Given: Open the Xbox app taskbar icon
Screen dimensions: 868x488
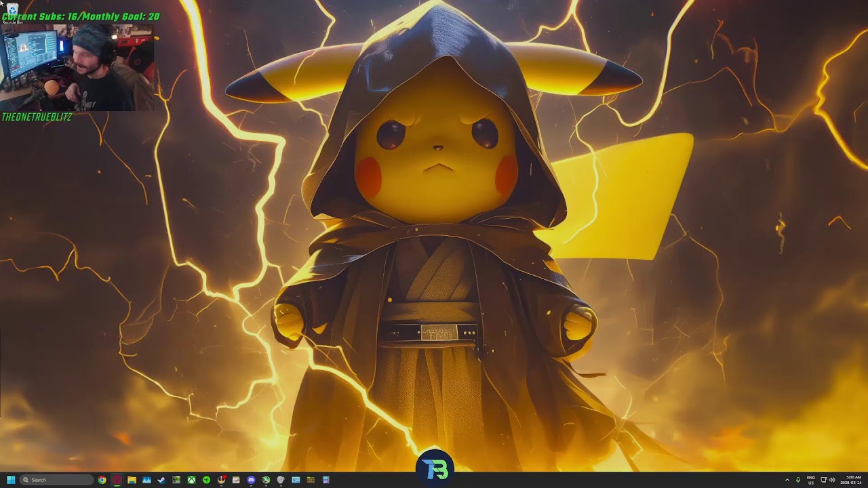Looking at the screenshot, I should pyautogui.click(x=191, y=480).
